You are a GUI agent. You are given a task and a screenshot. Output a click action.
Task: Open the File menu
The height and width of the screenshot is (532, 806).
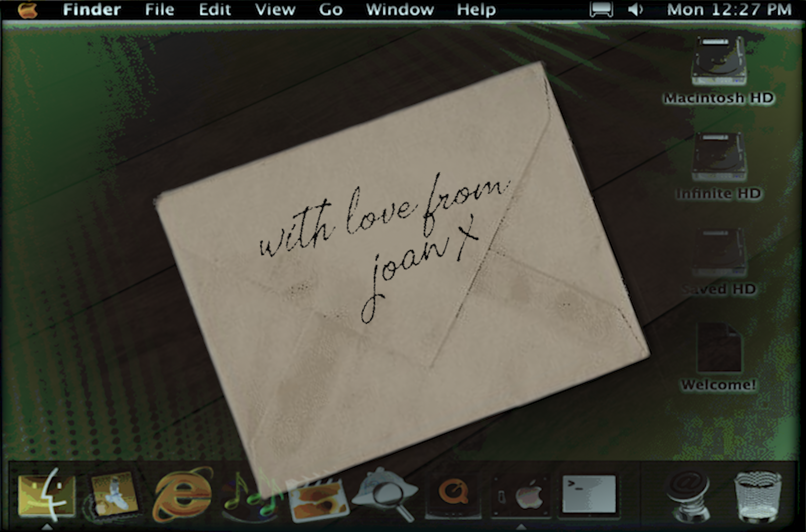tap(159, 10)
